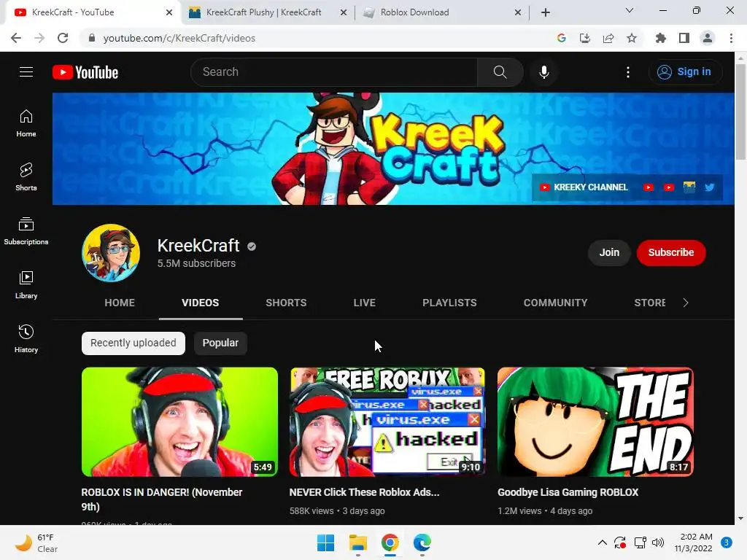Click the KreekCraft channel avatar
The height and width of the screenshot is (560, 747).
coord(111,253)
